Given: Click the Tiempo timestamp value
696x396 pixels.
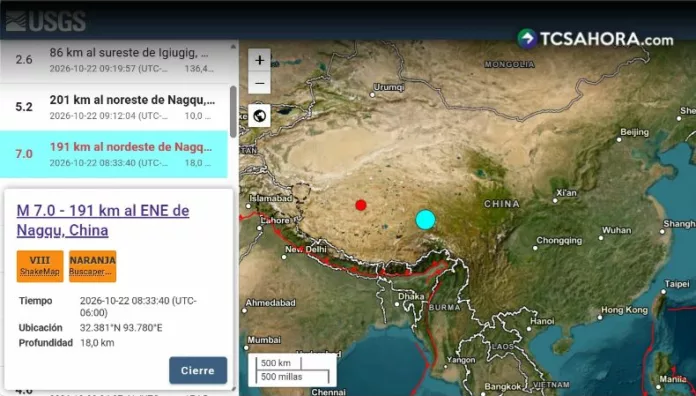Looking at the screenshot, I should [138, 307].
